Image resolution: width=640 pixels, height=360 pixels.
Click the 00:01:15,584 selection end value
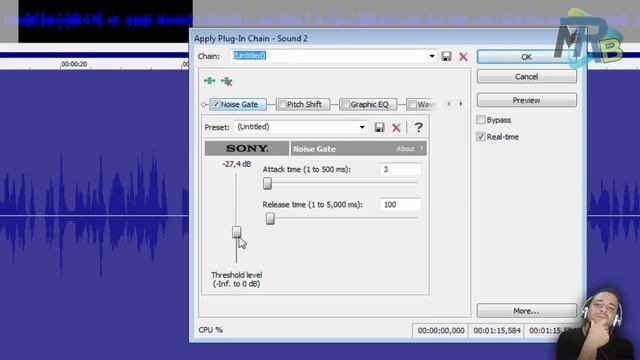pyautogui.click(x=497, y=331)
